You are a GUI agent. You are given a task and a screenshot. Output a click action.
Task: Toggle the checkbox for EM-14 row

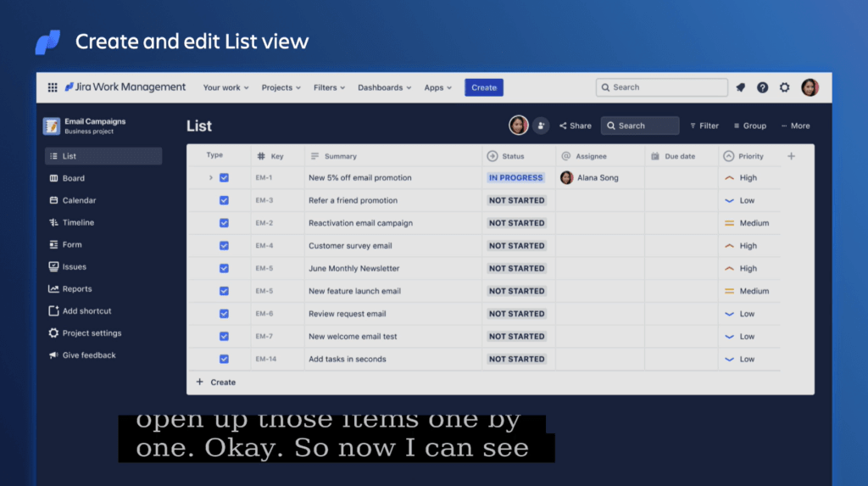pos(224,359)
